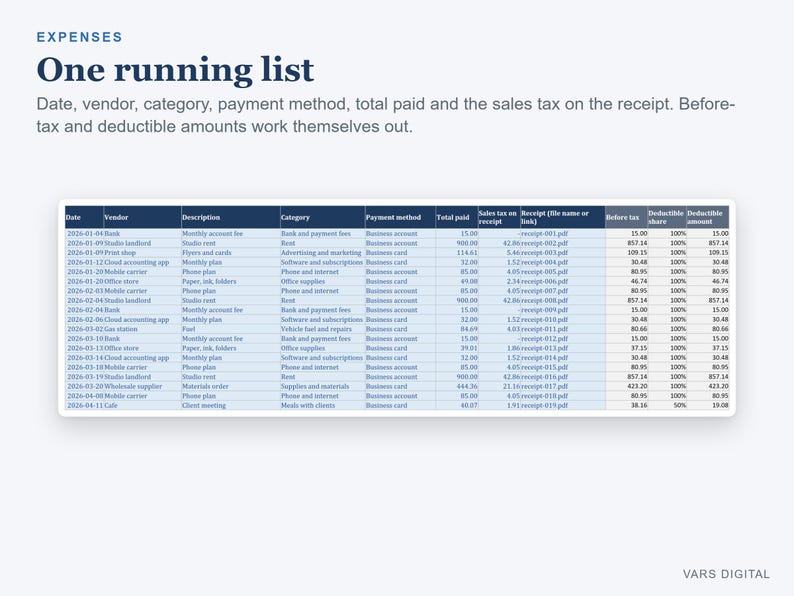Select the total paid value "84.69"

coord(457,329)
